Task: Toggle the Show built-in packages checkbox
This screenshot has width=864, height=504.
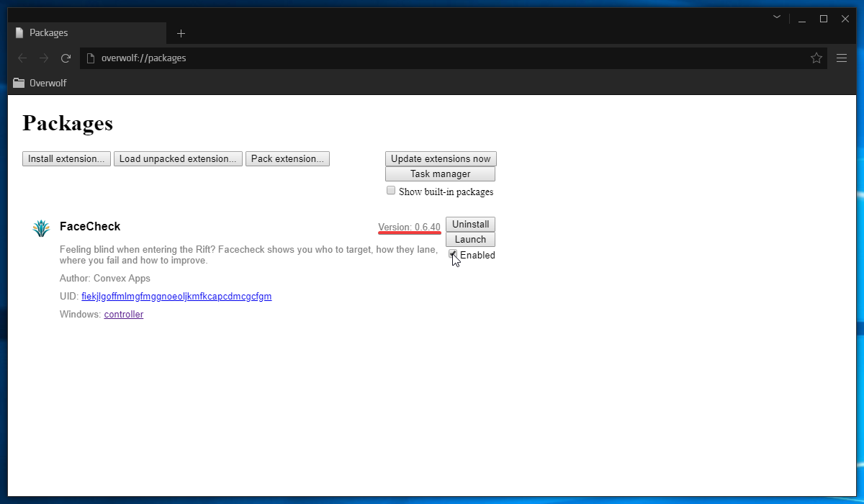Action: point(391,191)
